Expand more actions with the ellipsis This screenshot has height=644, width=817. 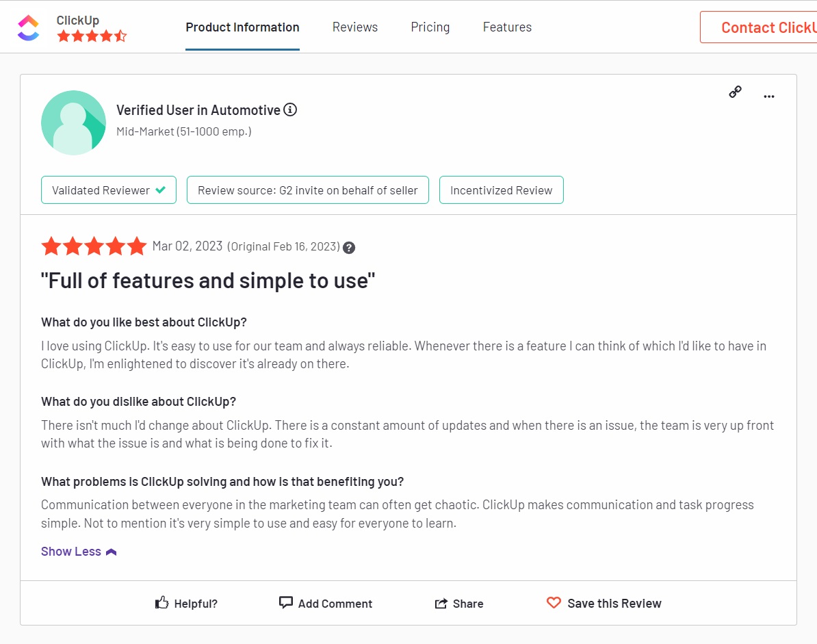768,96
